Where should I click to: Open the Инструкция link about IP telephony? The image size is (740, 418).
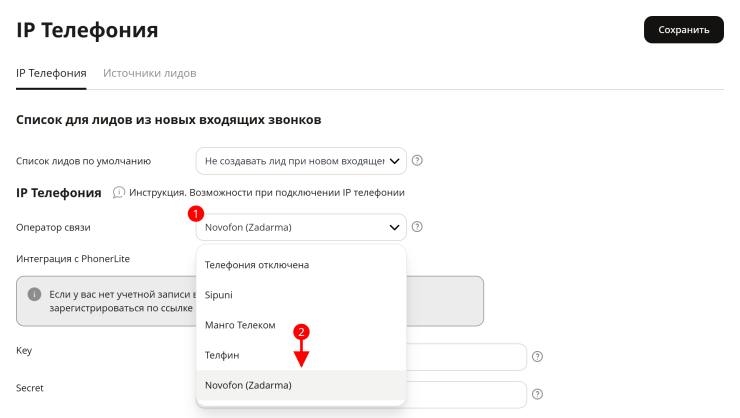coord(267,192)
